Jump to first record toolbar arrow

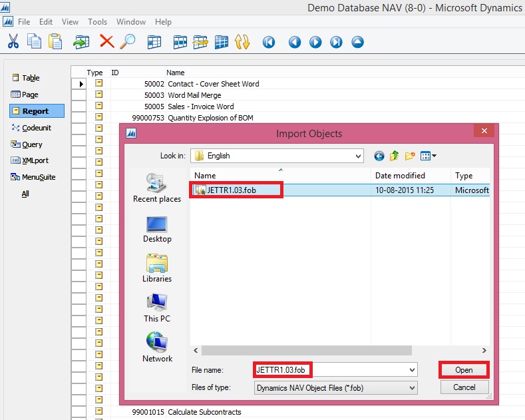(x=268, y=42)
